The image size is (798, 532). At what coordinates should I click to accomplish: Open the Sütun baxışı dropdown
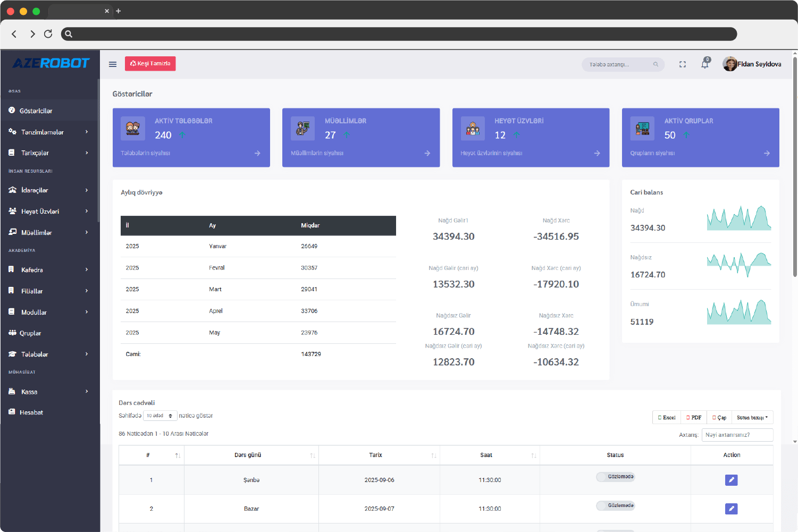coord(752,417)
